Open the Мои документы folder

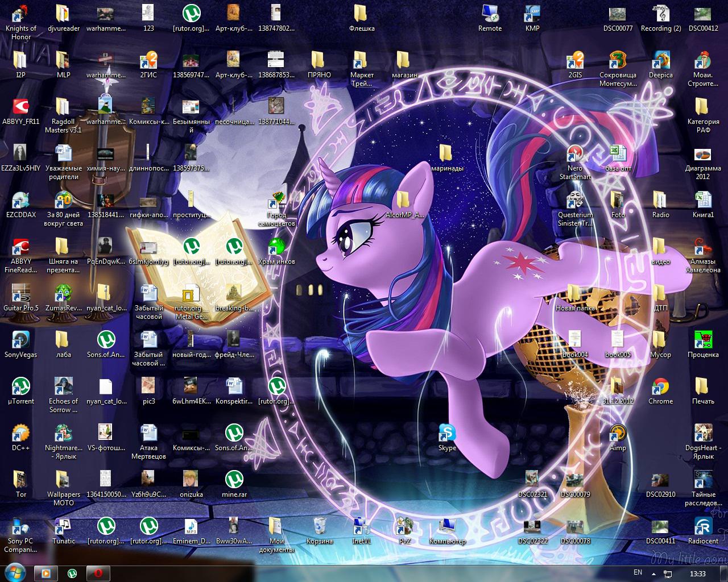276,535
